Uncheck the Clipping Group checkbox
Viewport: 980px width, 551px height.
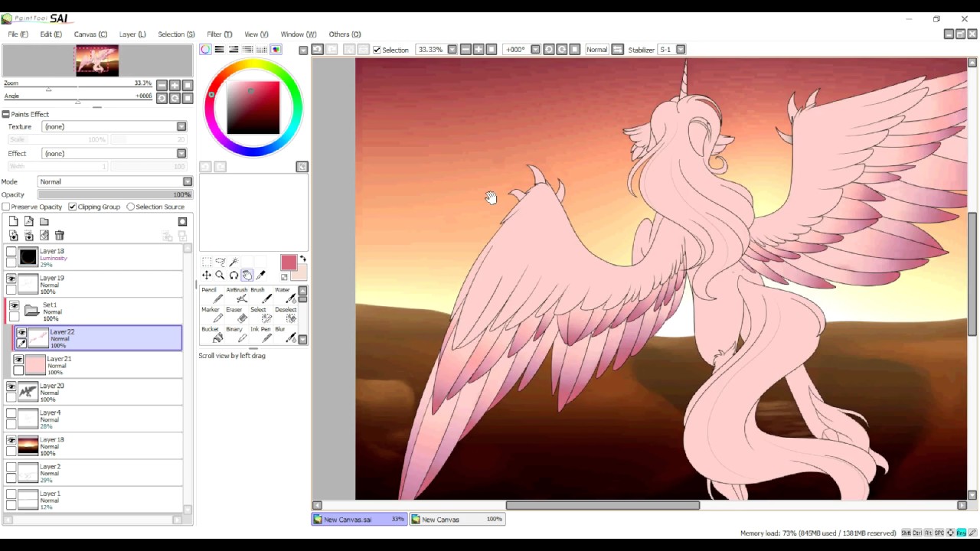72,207
